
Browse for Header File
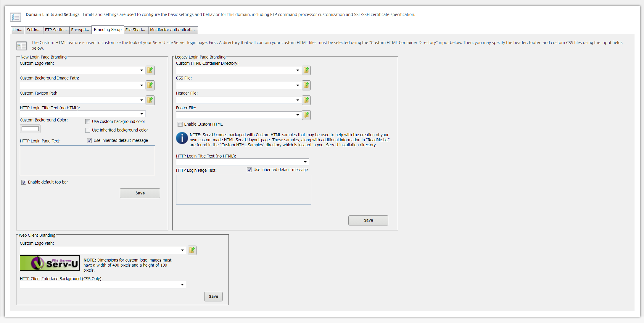click(x=306, y=100)
